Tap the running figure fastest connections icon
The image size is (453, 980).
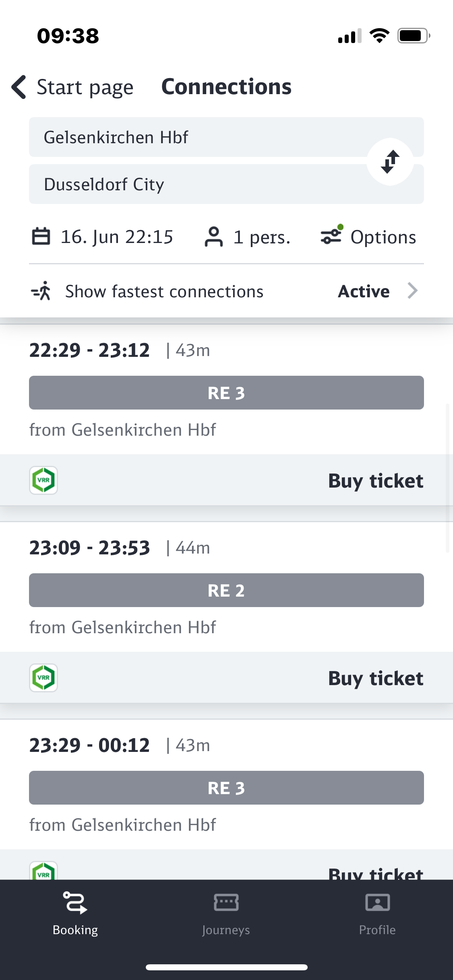pyautogui.click(x=41, y=291)
